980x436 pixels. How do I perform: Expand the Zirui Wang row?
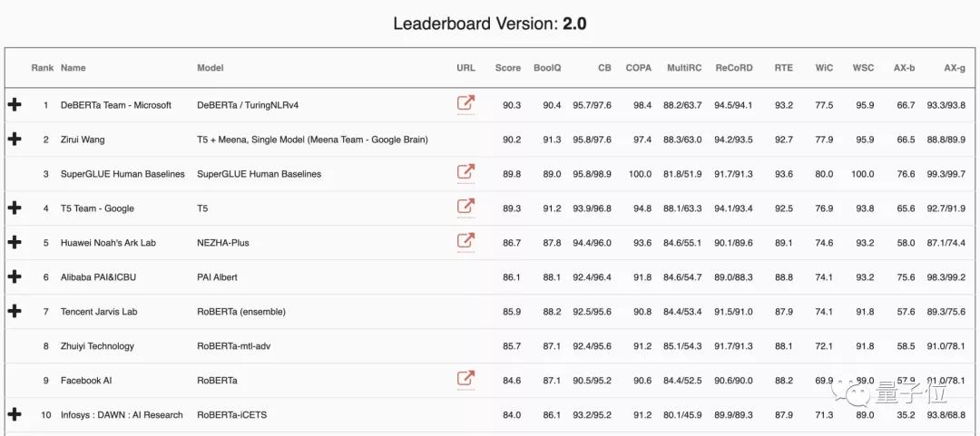point(15,140)
